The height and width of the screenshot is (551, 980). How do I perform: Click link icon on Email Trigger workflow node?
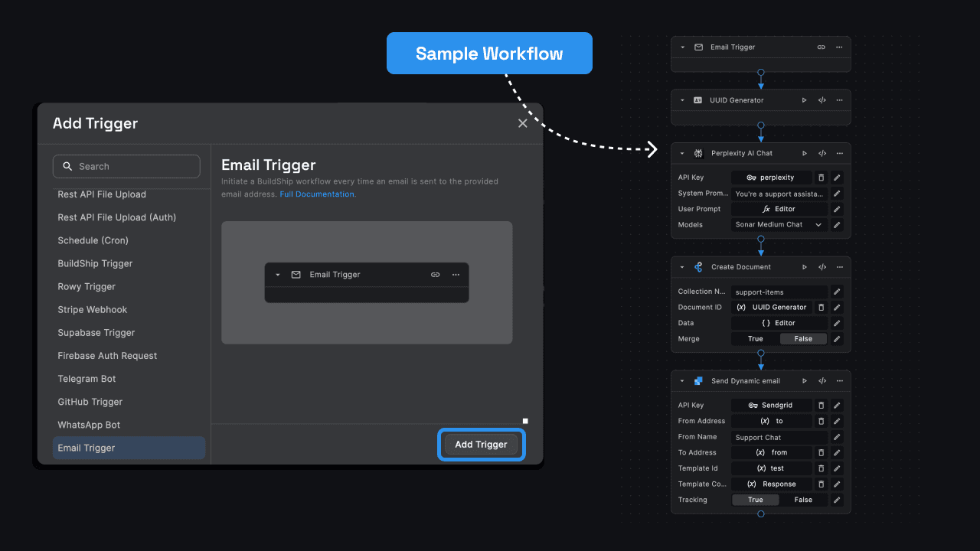click(821, 47)
